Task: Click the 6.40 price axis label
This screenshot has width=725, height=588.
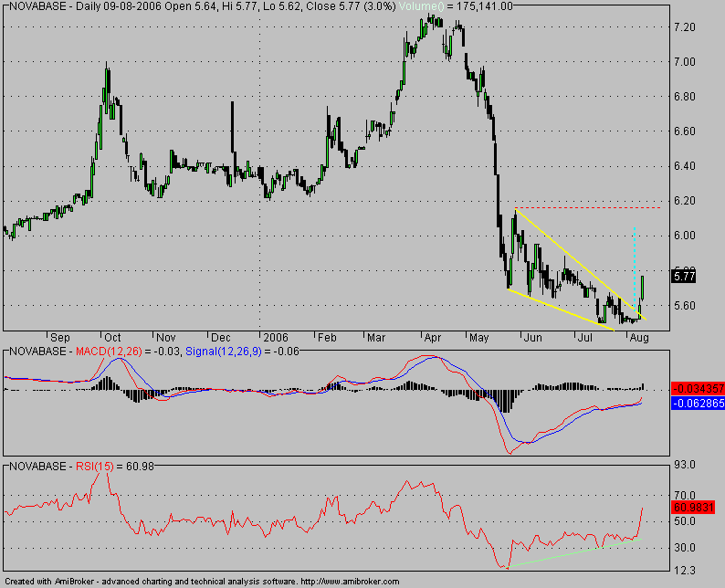Action: pyautogui.click(x=685, y=166)
